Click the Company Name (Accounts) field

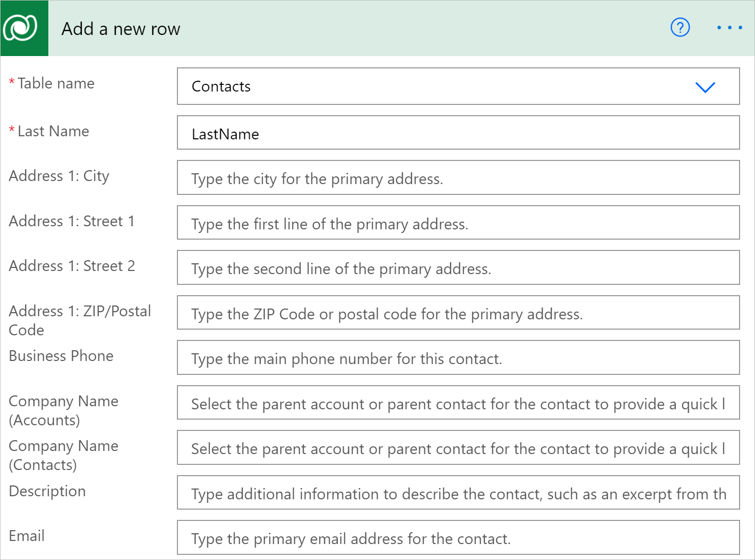pos(458,403)
